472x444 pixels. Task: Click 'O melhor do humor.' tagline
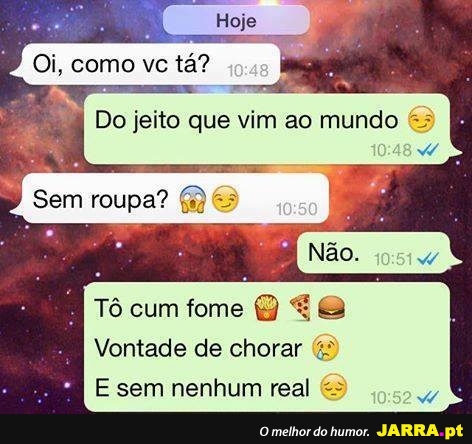(314, 432)
